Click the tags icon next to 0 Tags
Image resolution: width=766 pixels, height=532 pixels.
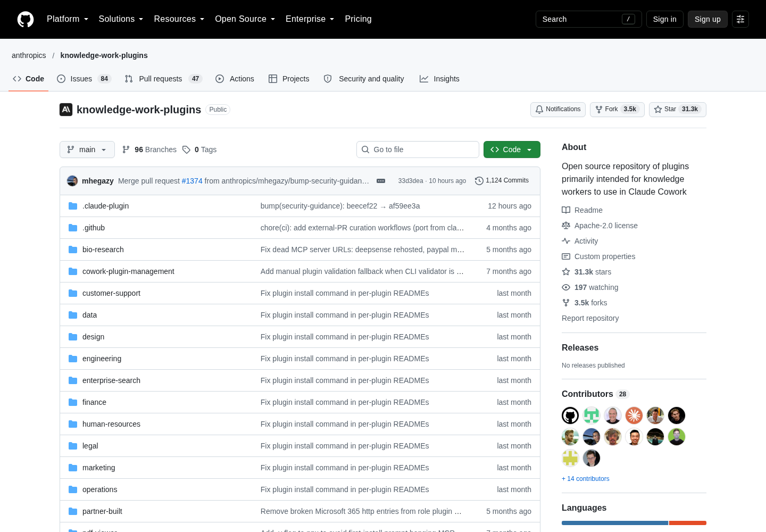pyautogui.click(x=186, y=149)
